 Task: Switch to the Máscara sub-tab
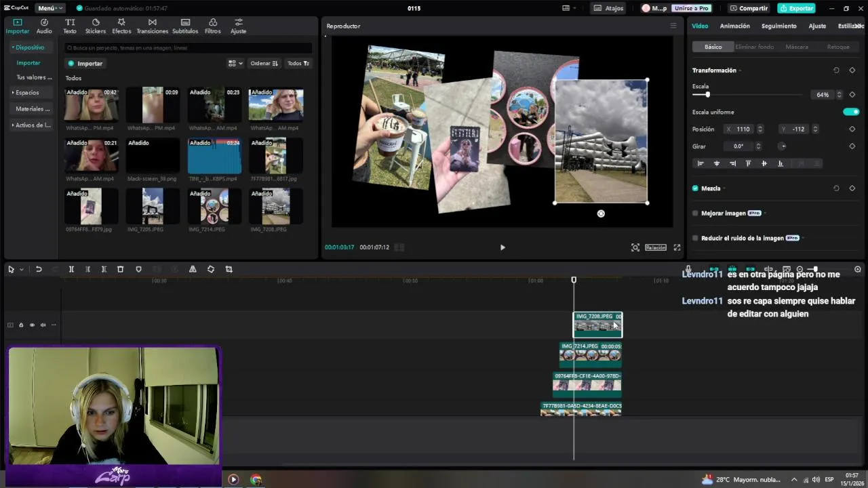[796, 47]
